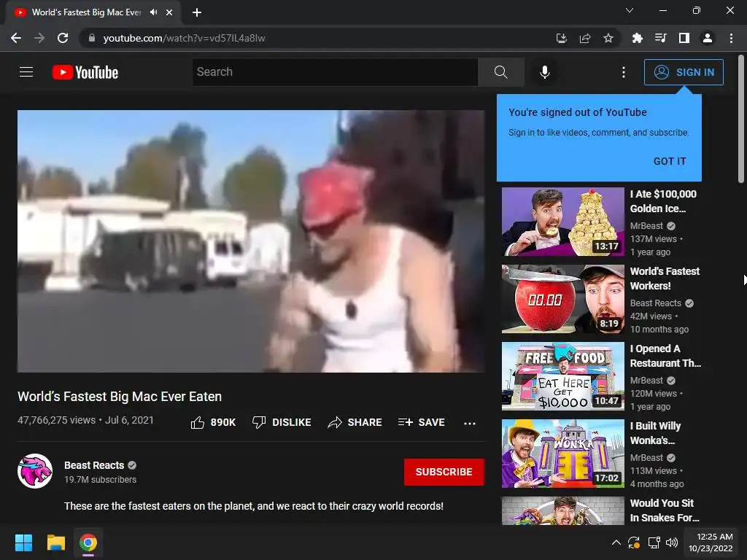Open Chrome extensions puzzle icon
Viewport: 747px width, 560px height.
(637, 38)
